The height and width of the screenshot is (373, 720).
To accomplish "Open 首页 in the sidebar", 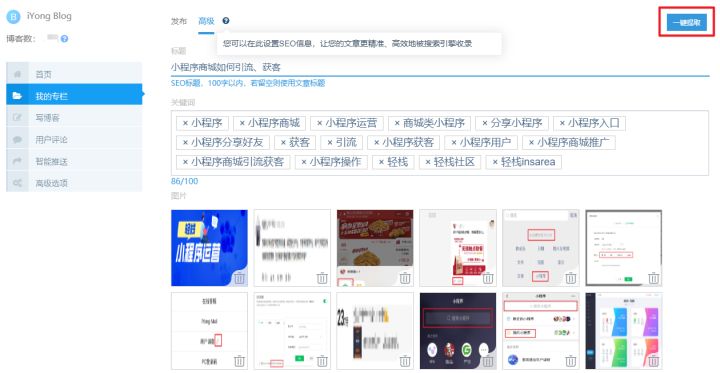I will click(74, 73).
